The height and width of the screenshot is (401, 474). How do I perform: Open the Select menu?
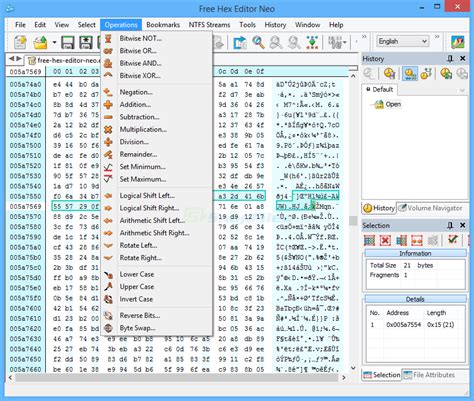pyautogui.click(x=87, y=25)
